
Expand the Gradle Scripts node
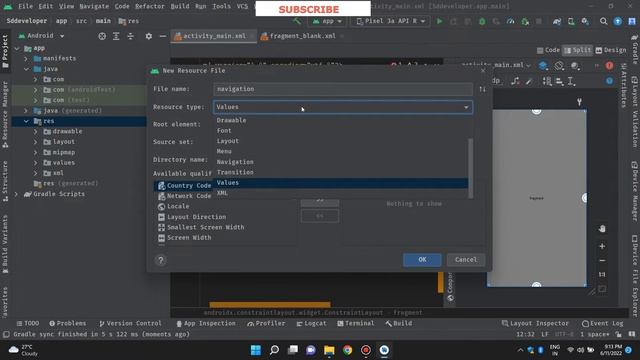coord(16,194)
